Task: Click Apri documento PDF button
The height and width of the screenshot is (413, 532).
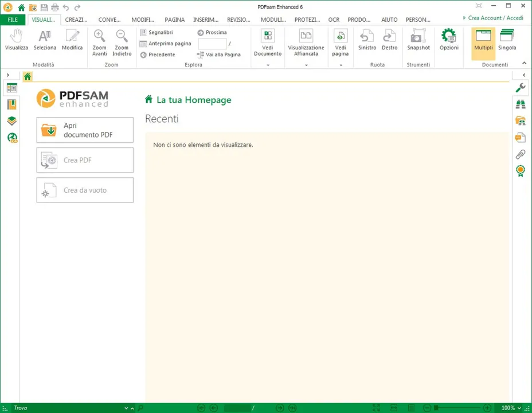Action: tap(85, 130)
